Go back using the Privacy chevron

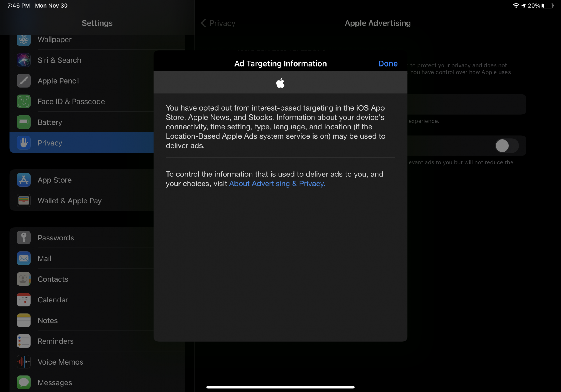pyautogui.click(x=204, y=23)
